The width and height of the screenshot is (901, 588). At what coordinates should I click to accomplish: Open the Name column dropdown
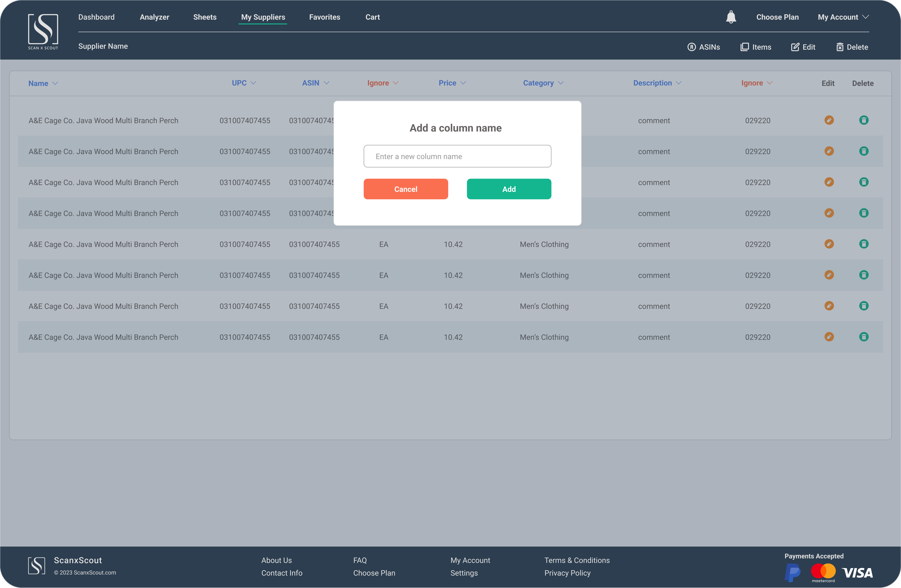pos(55,83)
